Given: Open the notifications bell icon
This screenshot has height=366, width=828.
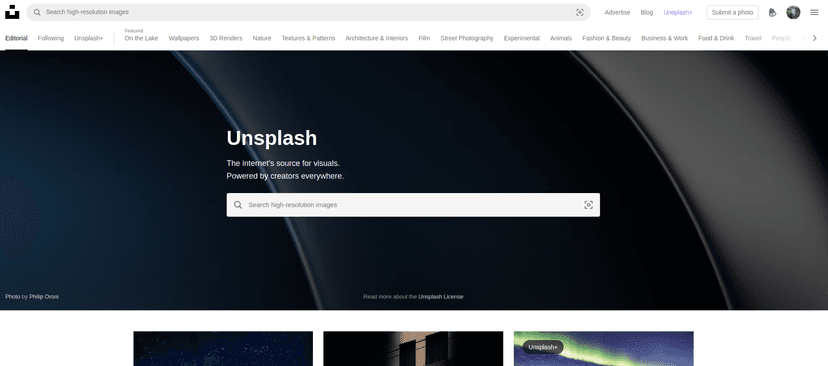Looking at the screenshot, I should tap(772, 12).
